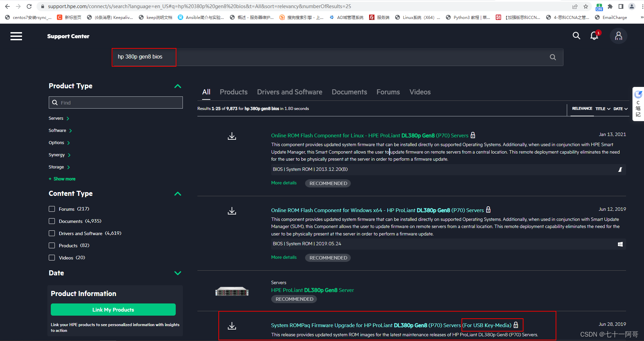Image resolution: width=644 pixels, height=341 pixels.
Task: Click the browser forward arrow
Action: pyautogui.click(x=18, y=6)
